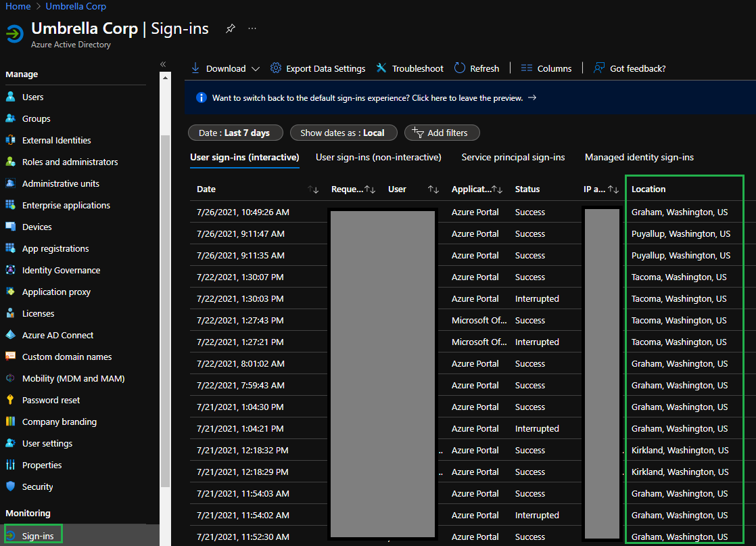Click the External Identities icon
The height and width of the screenshot is (546, 756).
(11, 140)
